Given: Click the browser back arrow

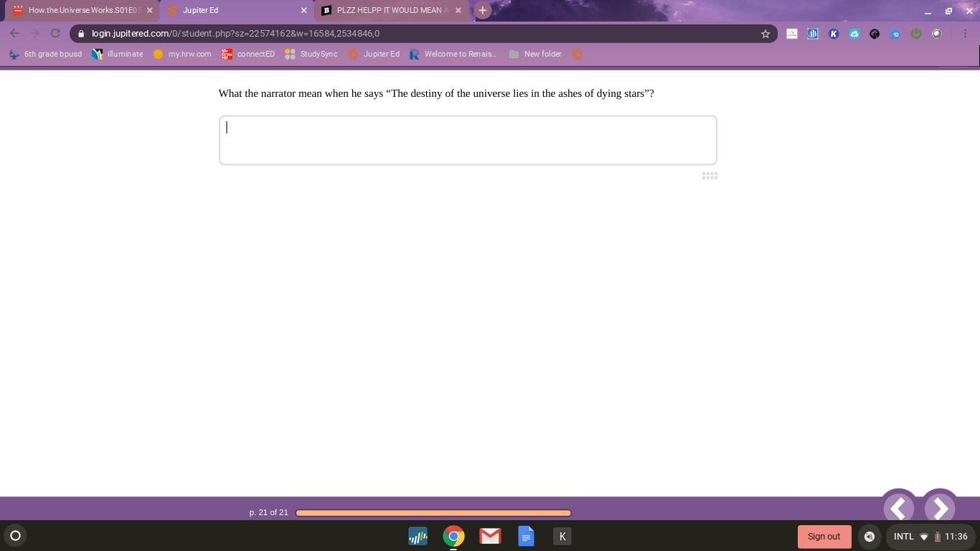Looking at the screenshot, I should coord(14,34).
